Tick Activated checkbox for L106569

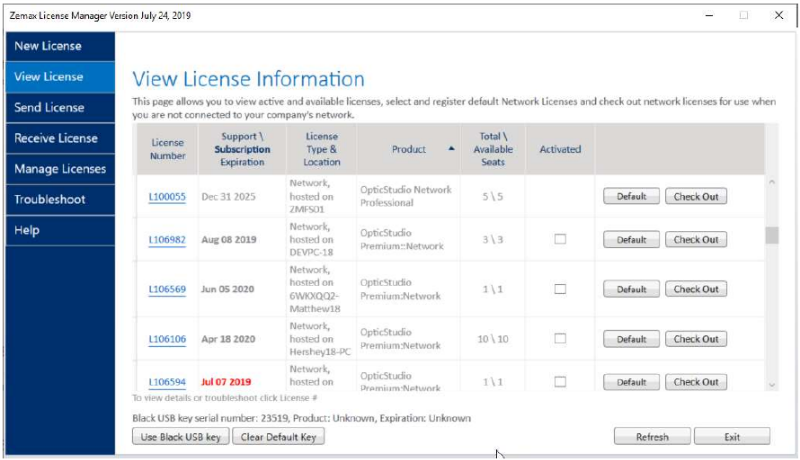(x=560, y=289)
